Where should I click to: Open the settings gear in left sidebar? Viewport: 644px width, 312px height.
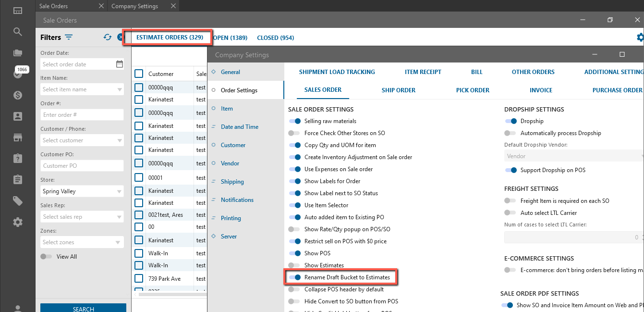pyautogui.click(x=18, y=222)
